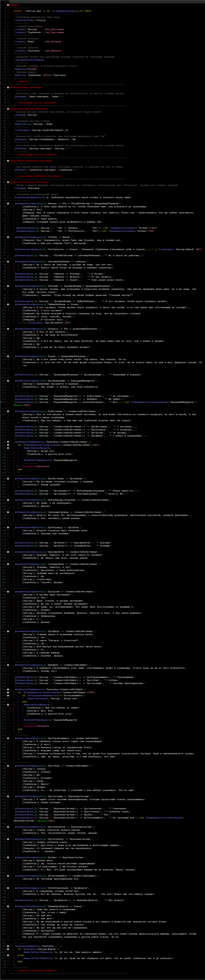Click the .ЗаполнитьОбъектыИгры code line
The image size is (205, 980).
(29, 60)
